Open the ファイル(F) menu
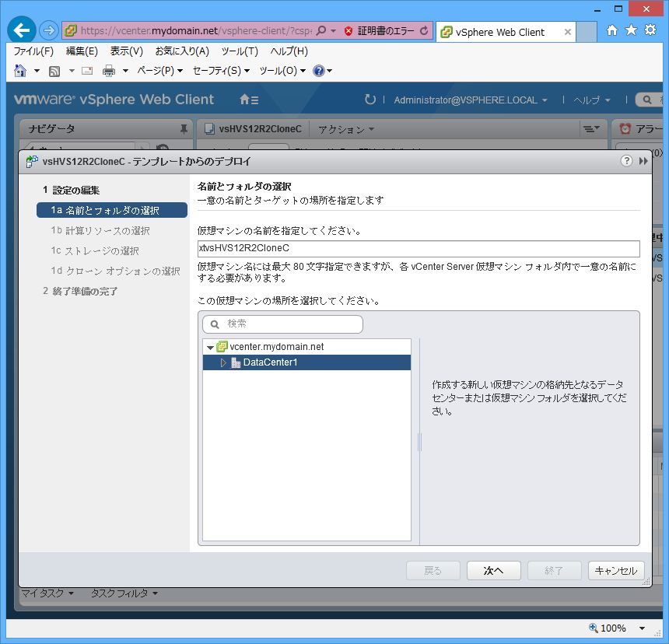 click(33, 51)
